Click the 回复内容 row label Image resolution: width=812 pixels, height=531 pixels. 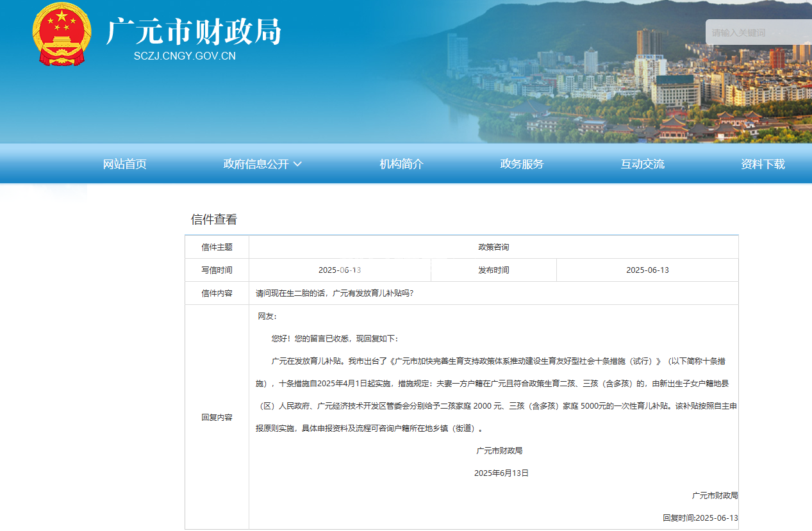[217, 417]
